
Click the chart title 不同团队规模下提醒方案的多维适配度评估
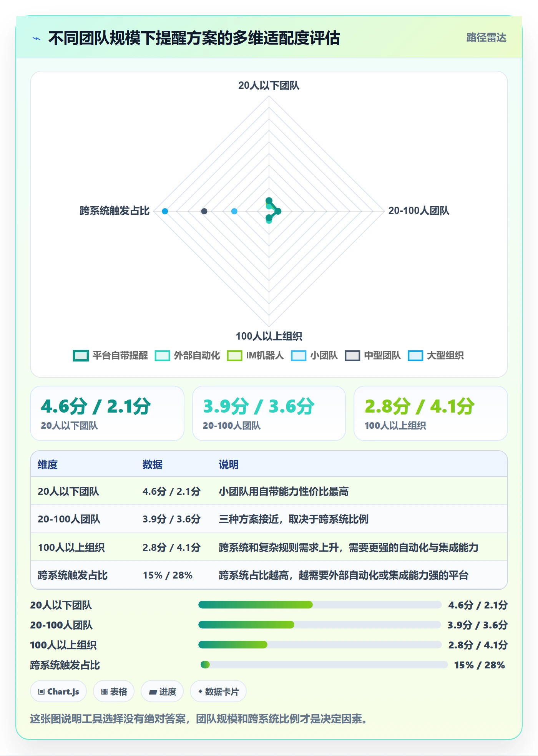(194, 38)
